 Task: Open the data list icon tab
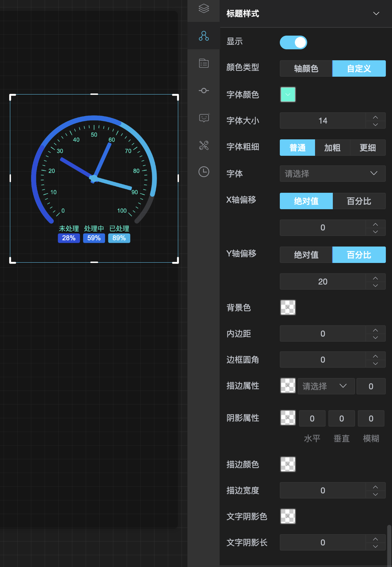(204, 63)
